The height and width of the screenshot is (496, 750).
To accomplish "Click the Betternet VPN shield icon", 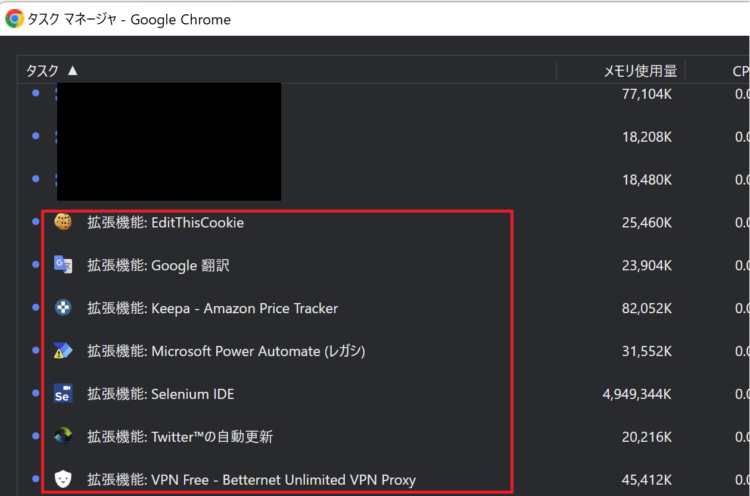I will pyautogui.click(x=63, y=479).
